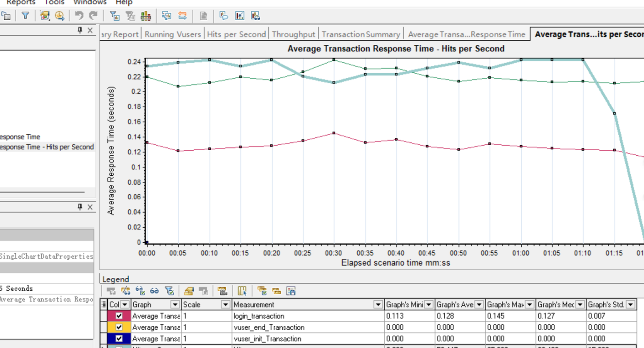This screenshot has width=644, height=348.
Task: Open the clock granularity settings icon
Action: click(60, 16)
